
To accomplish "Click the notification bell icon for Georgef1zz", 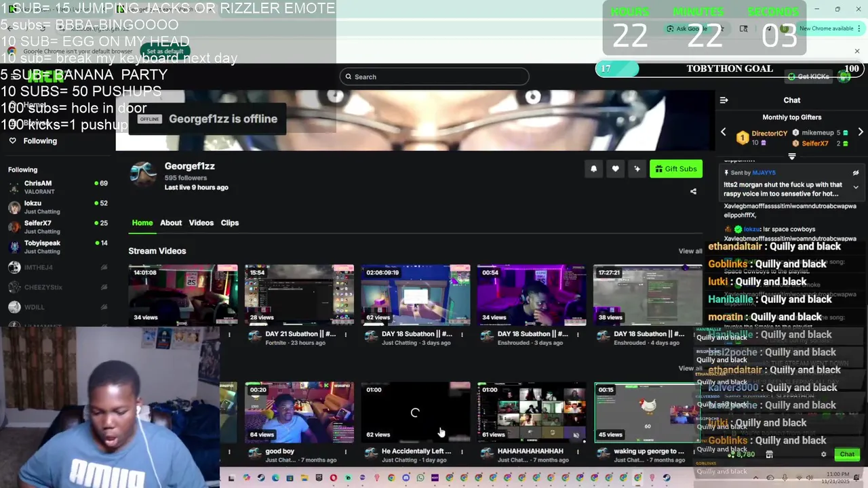I will click(593, 169).
